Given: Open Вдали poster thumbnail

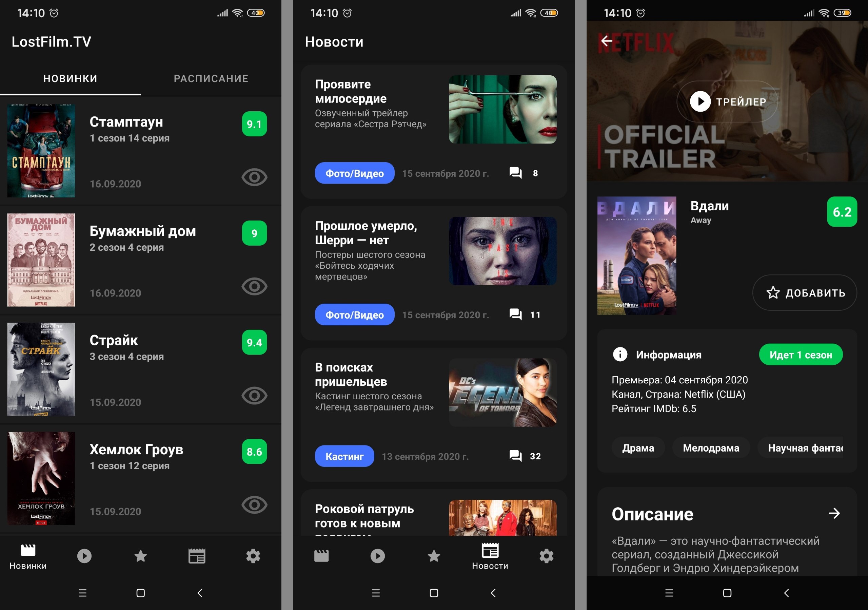Looking at the screenshot, I should coord(637,255).
